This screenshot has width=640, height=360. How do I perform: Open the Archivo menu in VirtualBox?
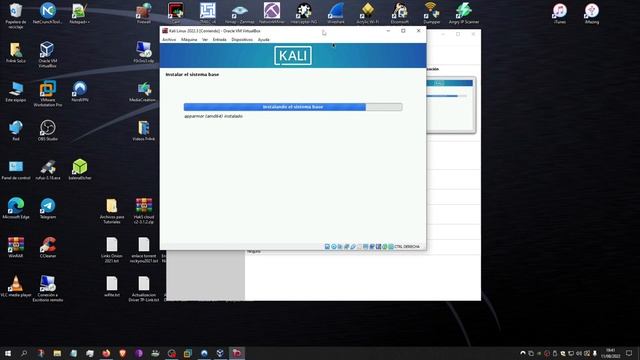pos(169,40)
